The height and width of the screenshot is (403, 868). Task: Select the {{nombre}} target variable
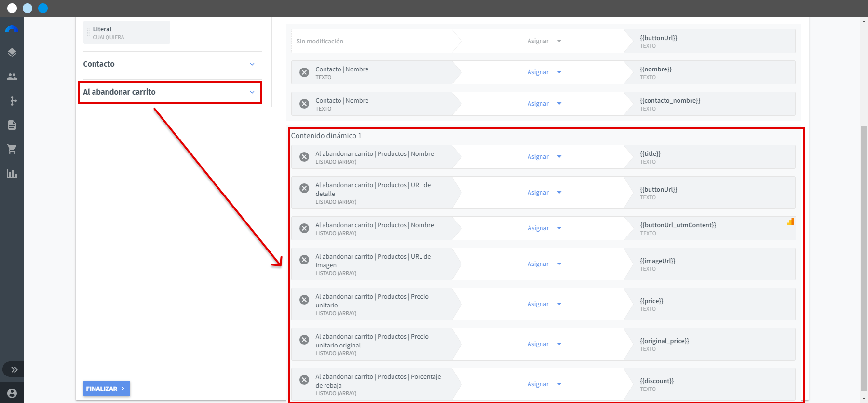pyautogui.click(x=710, y=72)
